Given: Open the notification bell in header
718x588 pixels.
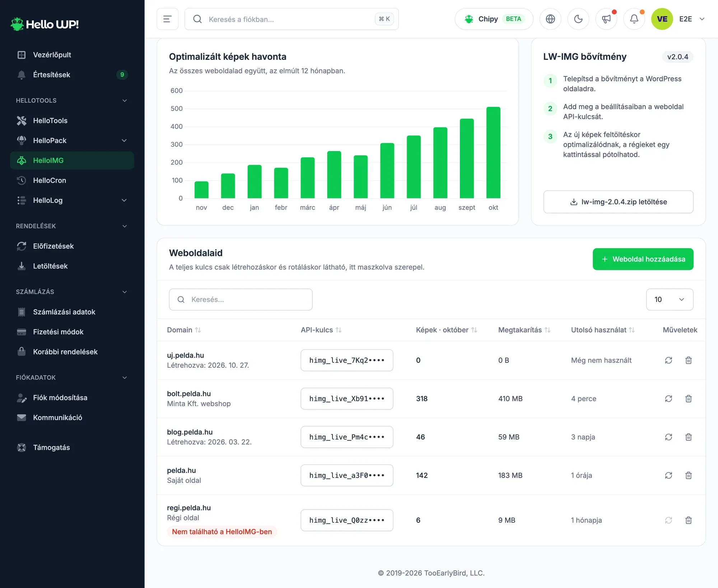Looking at the screenshot, I should click(634, 19).
